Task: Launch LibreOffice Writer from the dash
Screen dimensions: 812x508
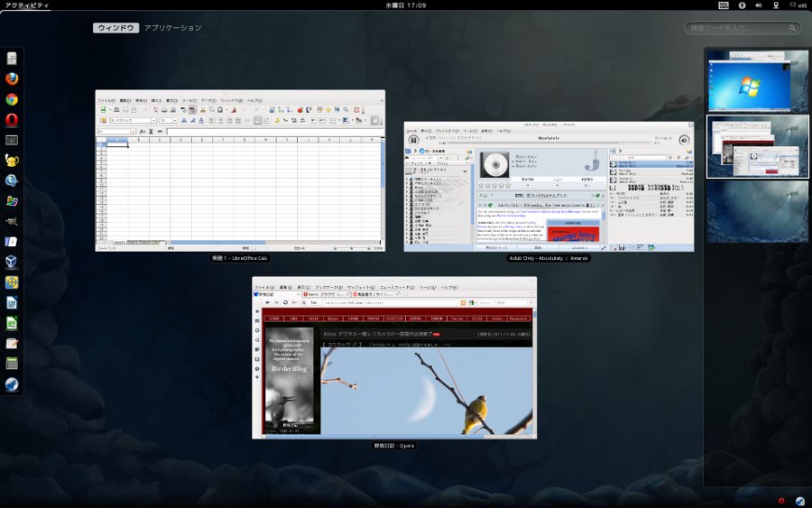Action: coord(12,302)
